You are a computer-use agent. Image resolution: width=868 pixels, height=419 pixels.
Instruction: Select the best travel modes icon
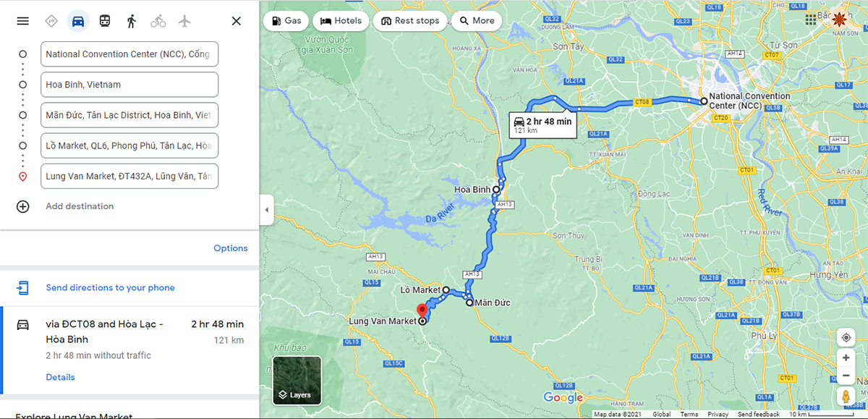click(51, 21)
